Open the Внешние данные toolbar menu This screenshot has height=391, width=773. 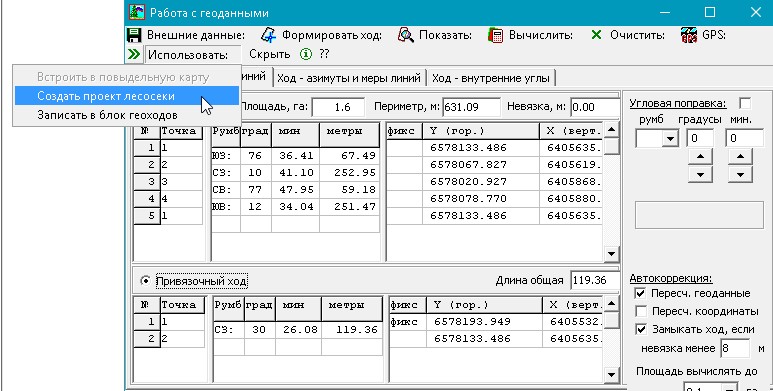[x=196, y=36]
